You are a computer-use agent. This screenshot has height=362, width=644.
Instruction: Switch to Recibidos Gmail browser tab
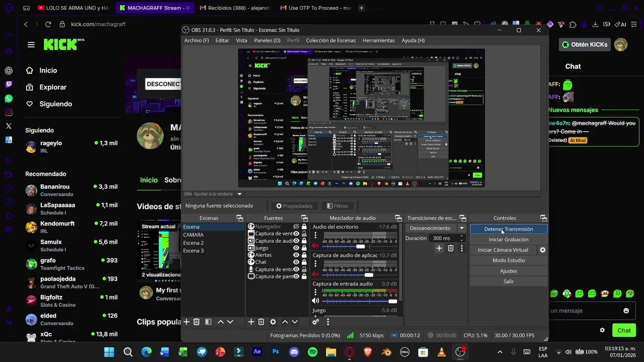(235, 8)
